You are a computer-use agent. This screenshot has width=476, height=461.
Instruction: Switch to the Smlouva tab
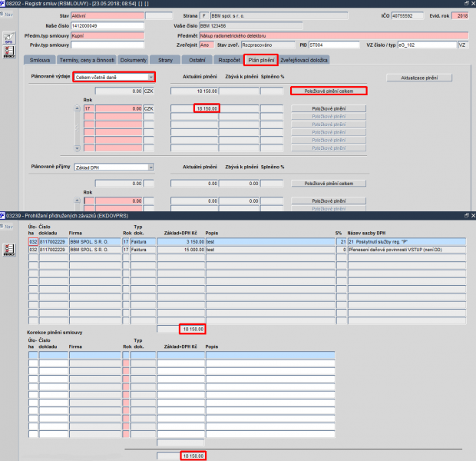40,60
